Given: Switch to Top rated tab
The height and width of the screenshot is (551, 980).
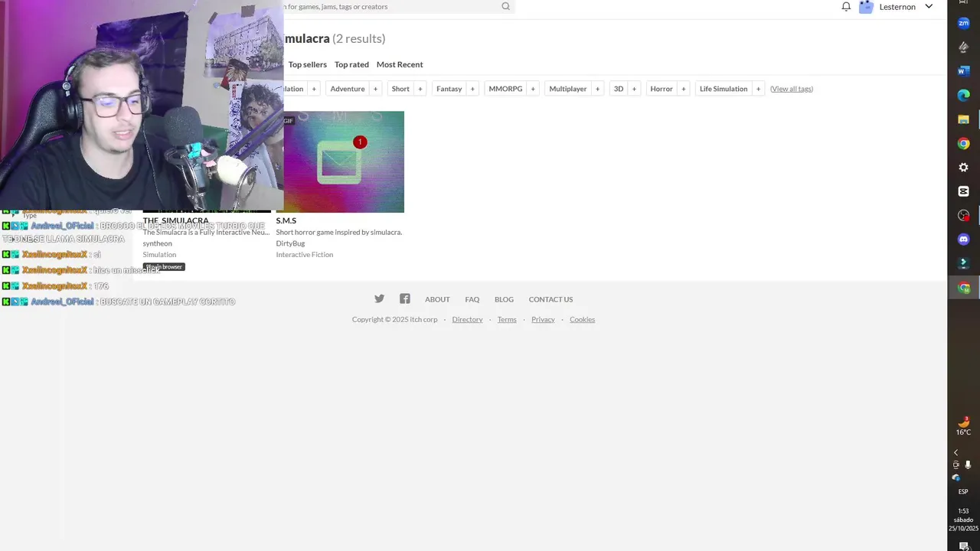Looking at the screenshot, I should pyautogui.click(x=351, y=64).
